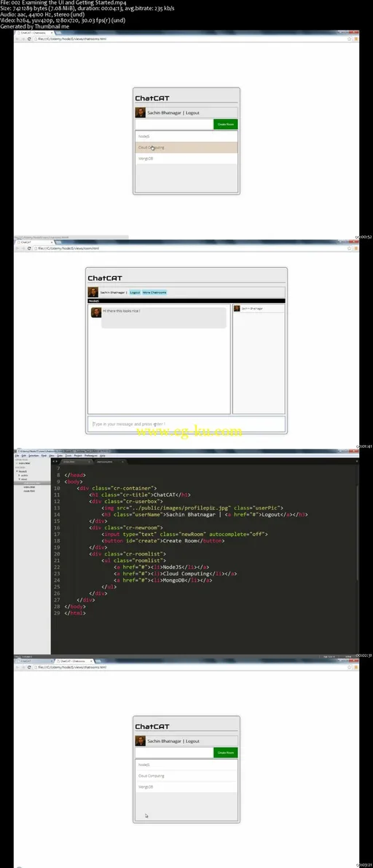Click reload icon in top chatrooms.html browser
Image resolution: width=373 pixels, height=868 pixels.
pyautogui.click(x=29, y=39)
